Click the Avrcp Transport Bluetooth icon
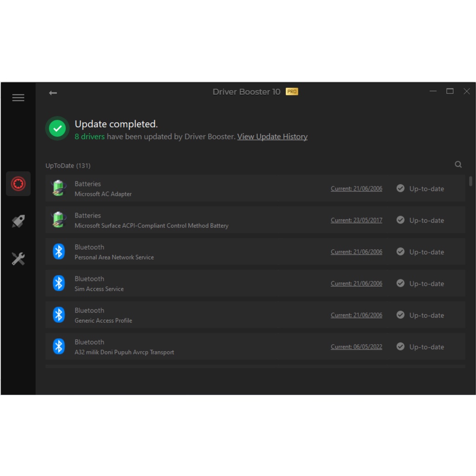Image resolution: width=476 pixels, height=476 pixels. click(59, 346)
